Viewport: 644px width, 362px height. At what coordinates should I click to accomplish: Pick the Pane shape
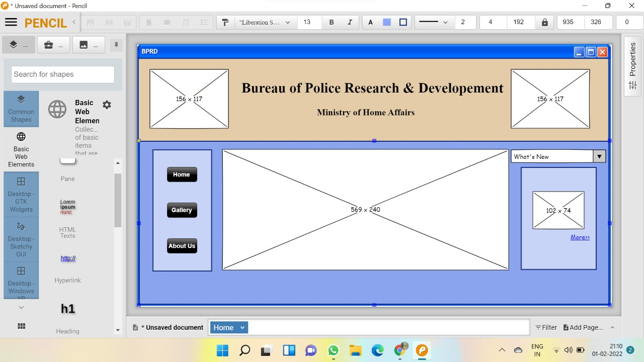pyautogui.click(x=67, y=170)
